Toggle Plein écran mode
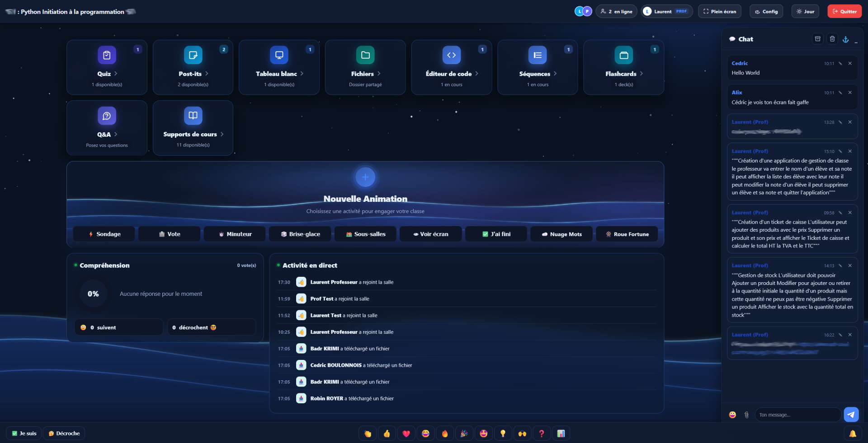The height and width of the screenshot is (443, 868). pyautogui.click(x=720, y=11)
